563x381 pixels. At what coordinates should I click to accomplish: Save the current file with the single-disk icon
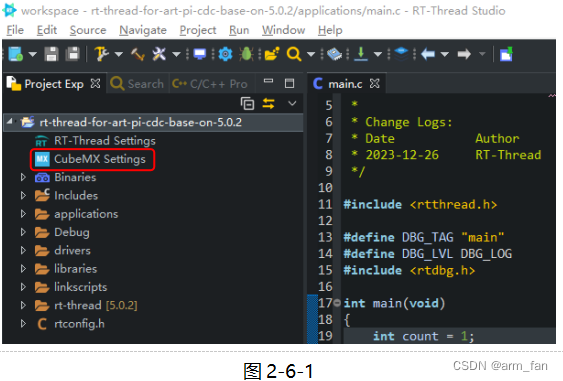51,54
